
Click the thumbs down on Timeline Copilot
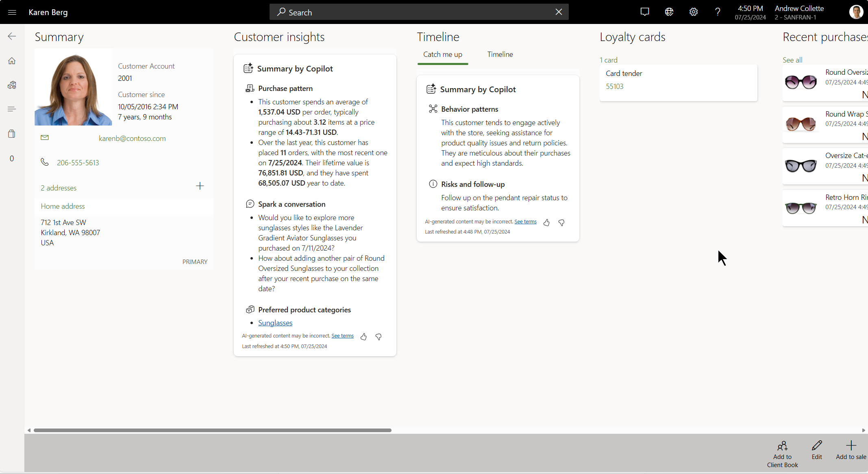(561, 222)
